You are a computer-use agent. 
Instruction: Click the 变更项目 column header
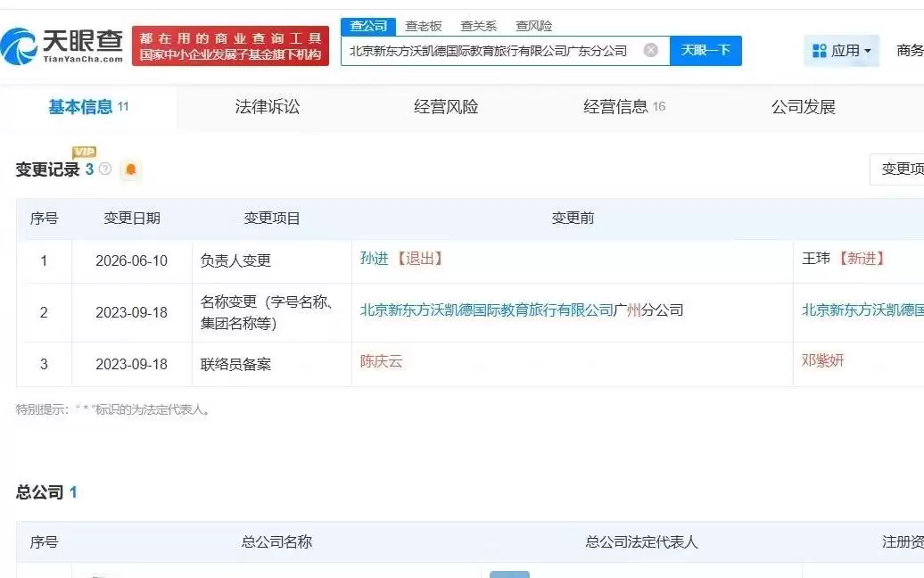click(272, 218)
